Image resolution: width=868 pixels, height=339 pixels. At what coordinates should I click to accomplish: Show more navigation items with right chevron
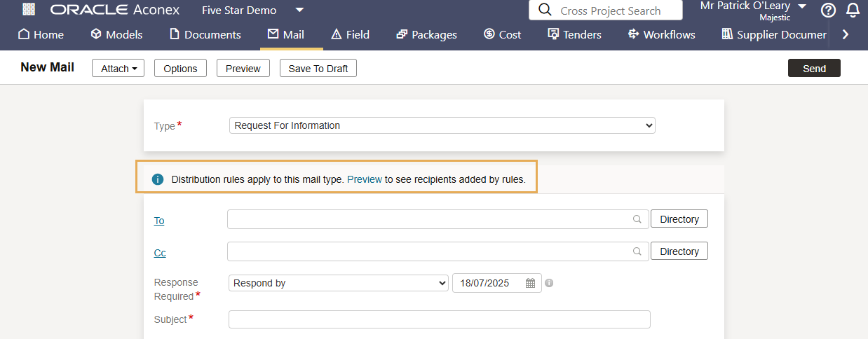pos(846,34)
